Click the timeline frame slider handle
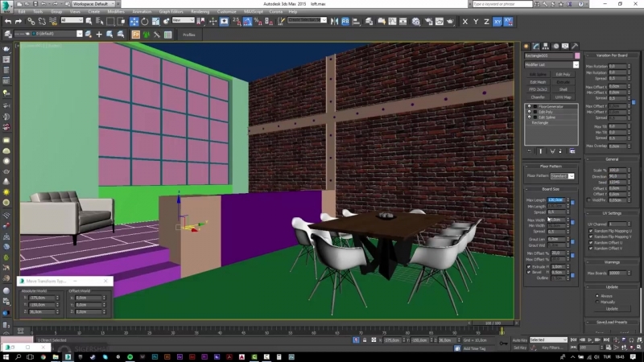 [x=493, y=323]
